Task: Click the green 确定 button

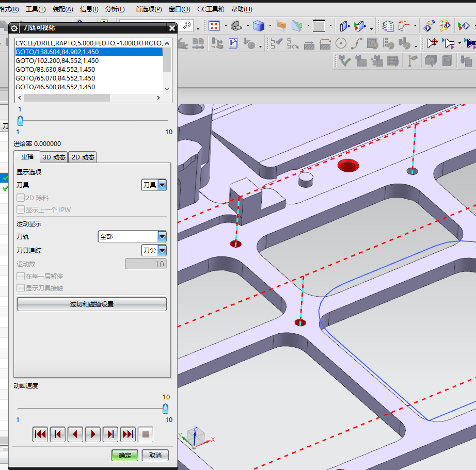Action: click(125, 455)
